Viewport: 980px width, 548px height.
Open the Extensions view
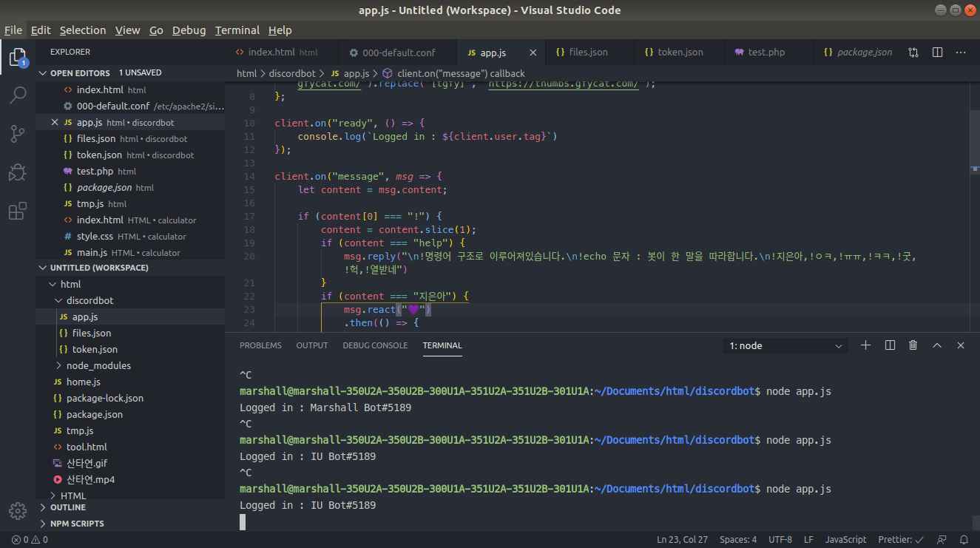tap(18, 212)
